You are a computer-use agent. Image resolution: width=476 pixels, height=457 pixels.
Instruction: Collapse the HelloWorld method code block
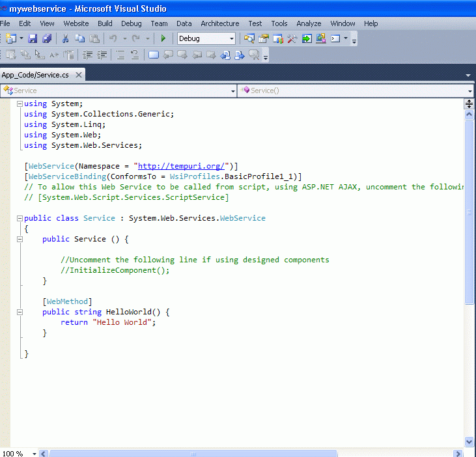tap(20, 312)
